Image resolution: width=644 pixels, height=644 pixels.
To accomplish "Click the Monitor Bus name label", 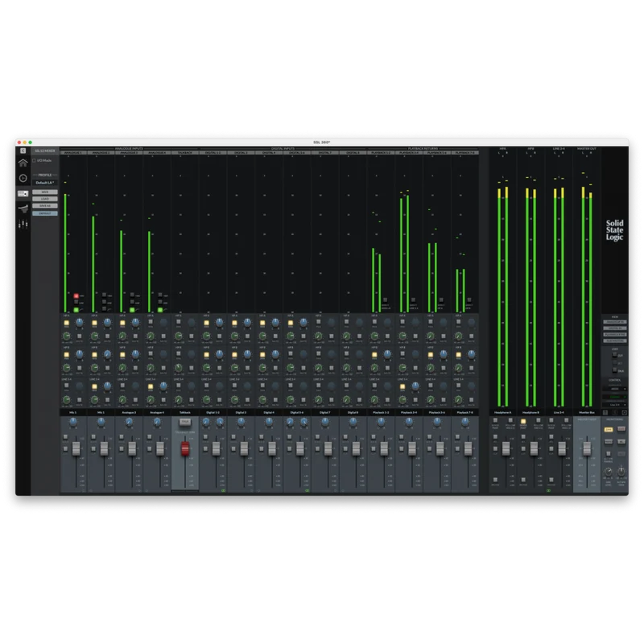I will pyautogui.click(x=587, y=412).
